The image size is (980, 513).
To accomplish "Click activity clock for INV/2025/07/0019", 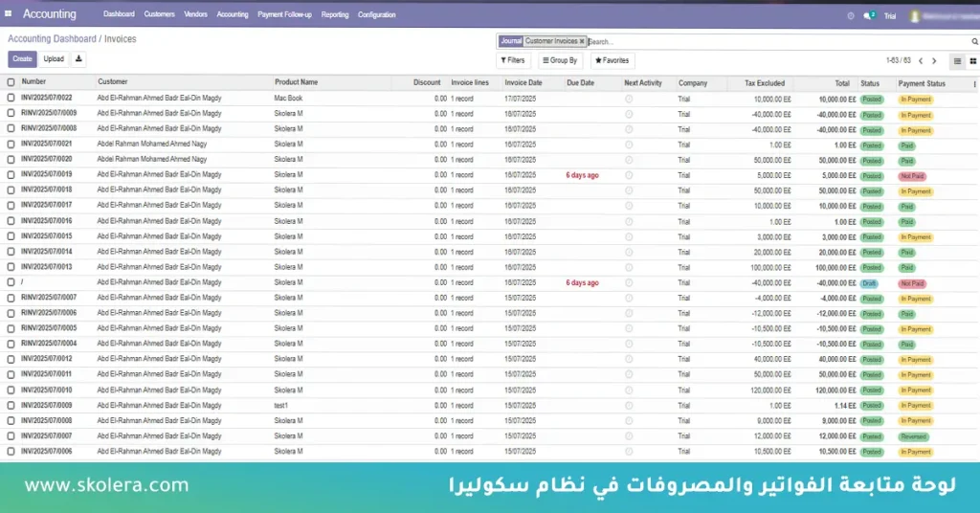I will (x=629, y=175).
